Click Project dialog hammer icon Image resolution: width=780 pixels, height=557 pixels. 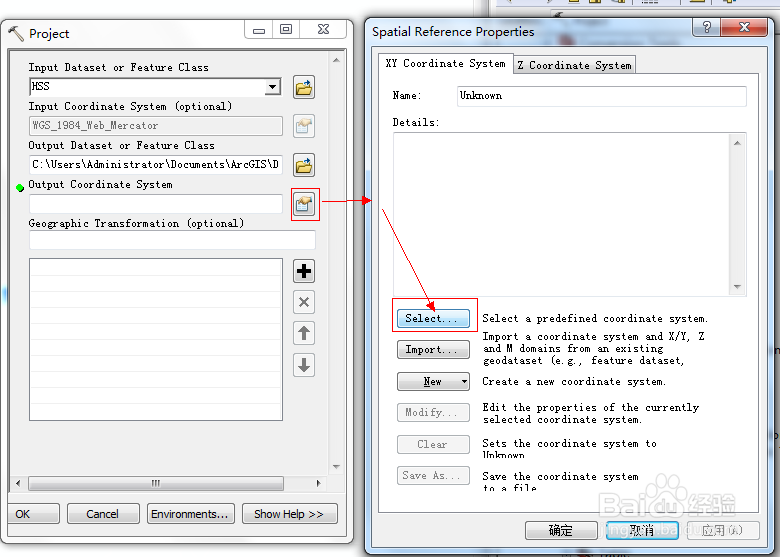coord(15,33)
